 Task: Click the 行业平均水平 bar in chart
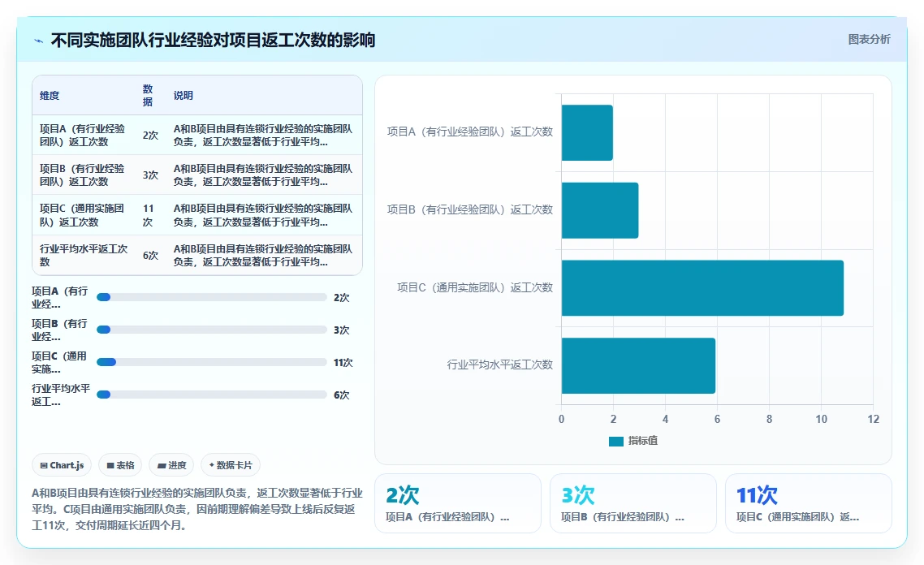pyautogui.click(x=638, y=366)
